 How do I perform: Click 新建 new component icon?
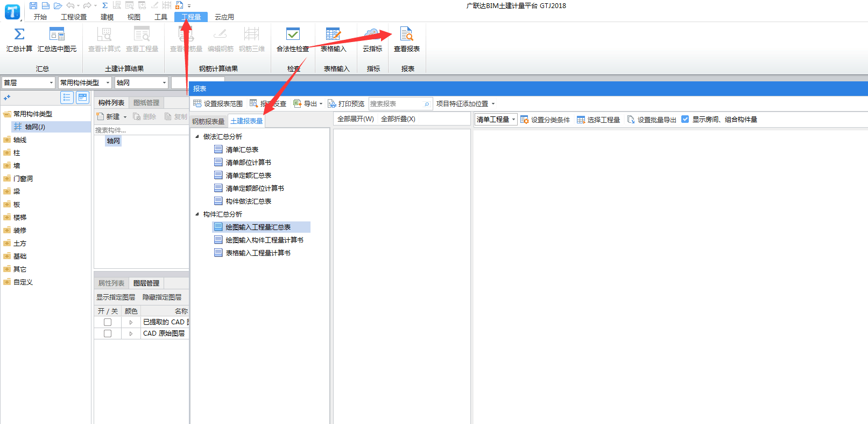click(100, 116)
